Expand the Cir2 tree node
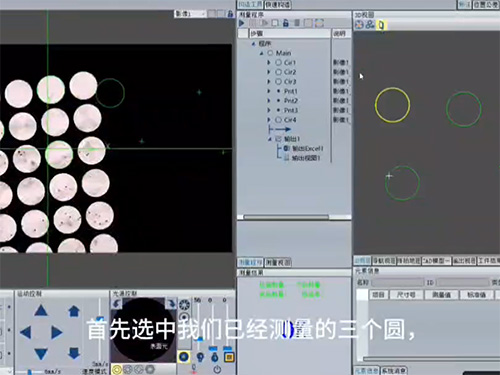 click(269, 72)
